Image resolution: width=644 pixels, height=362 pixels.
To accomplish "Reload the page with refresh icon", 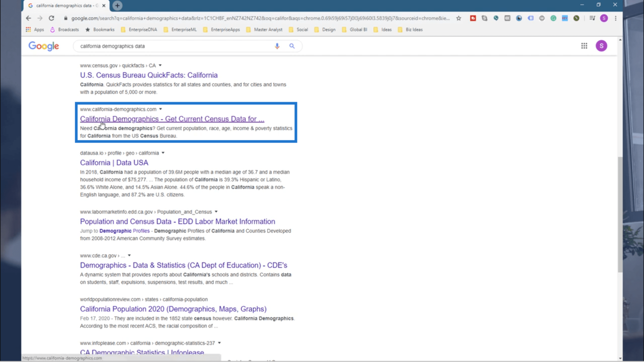I will 51,18.
